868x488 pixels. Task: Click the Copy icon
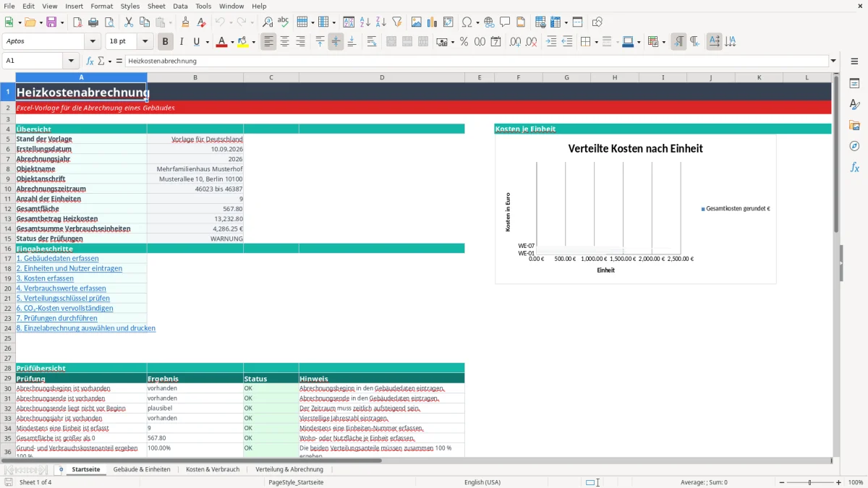coord(145,22)
